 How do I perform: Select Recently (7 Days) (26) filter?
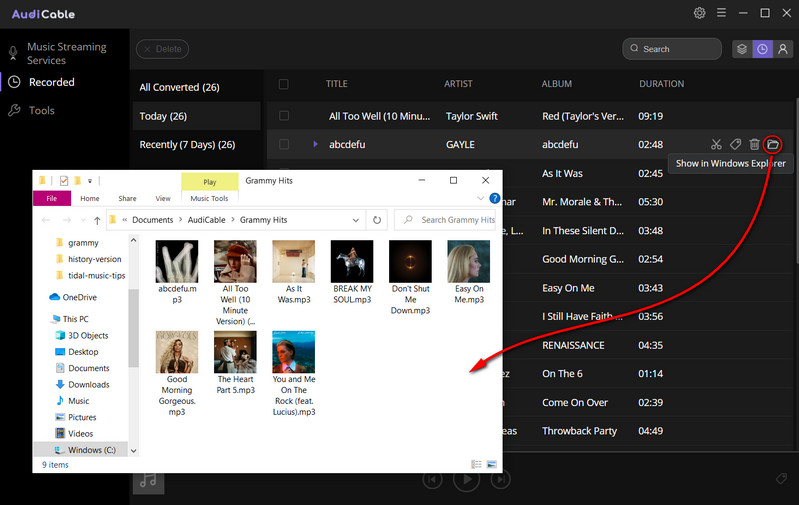click(196, 145)
